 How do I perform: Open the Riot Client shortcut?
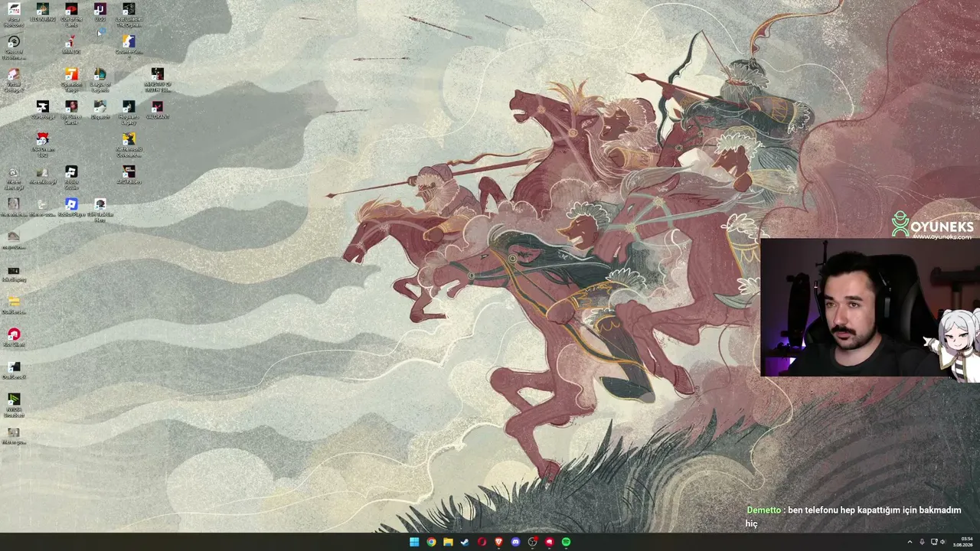point(14,338)
